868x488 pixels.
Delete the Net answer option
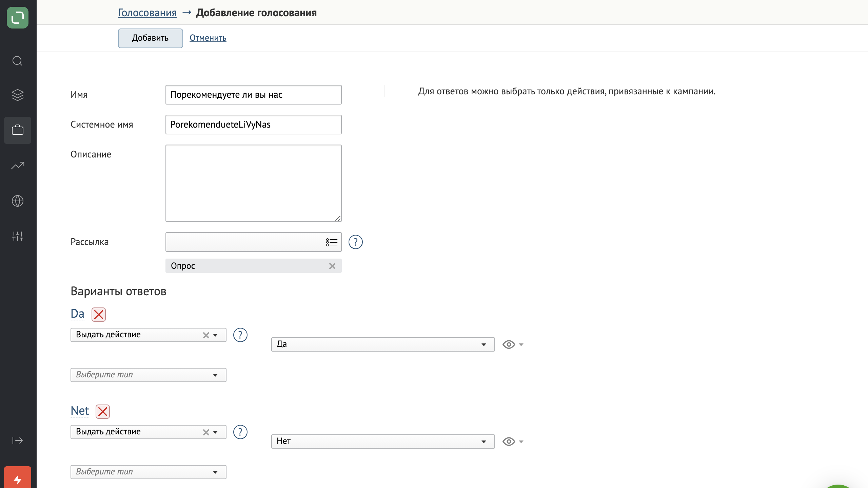pos(103,411)
